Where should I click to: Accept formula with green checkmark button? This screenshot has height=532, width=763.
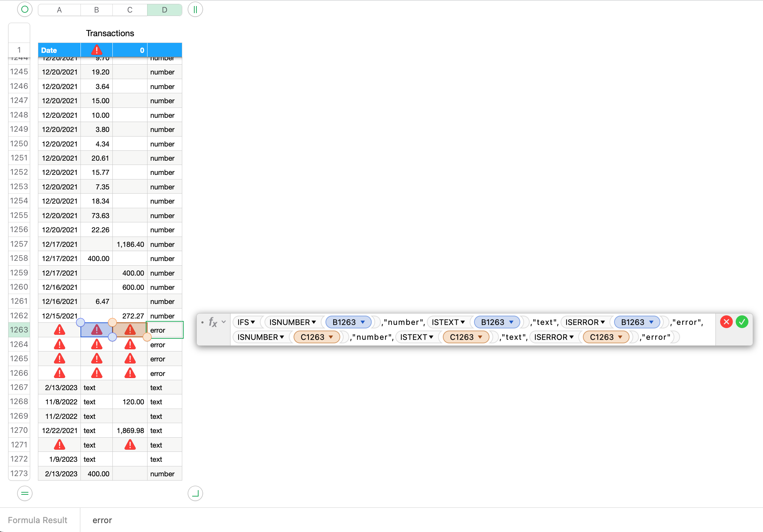tap(742, 322)
